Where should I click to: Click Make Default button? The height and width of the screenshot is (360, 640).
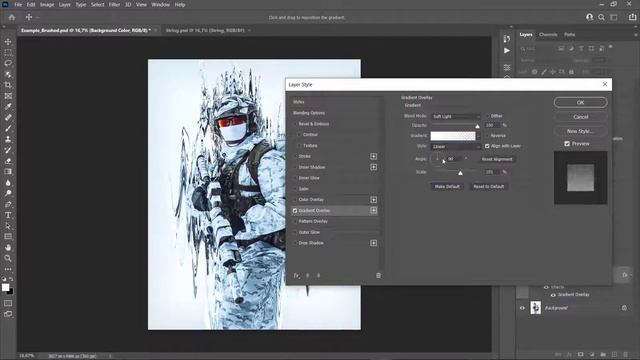(x=447, y=187)
